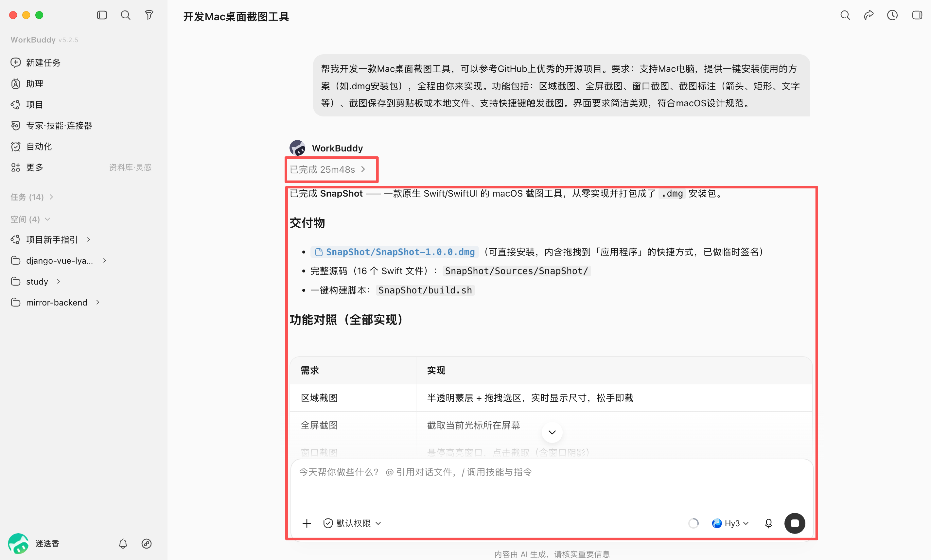Open notifications bell icon
931x560 pixels.
[123, 543]
